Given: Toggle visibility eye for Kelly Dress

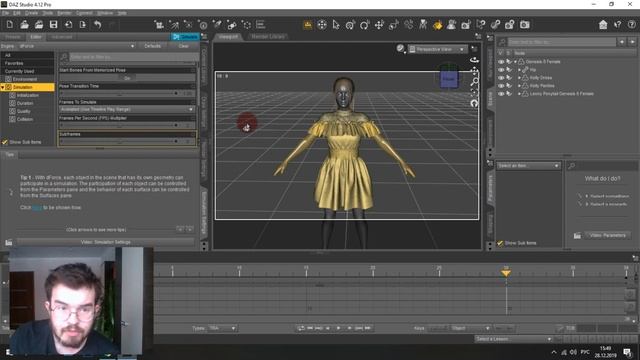Looking at the screenshot, I should coord(501,78).
